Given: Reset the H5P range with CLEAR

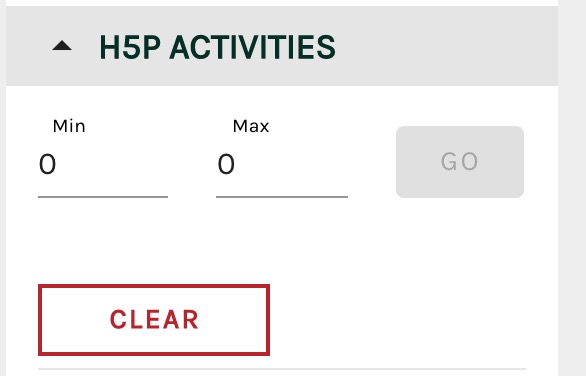Looking at the screenshot, I should [x=154, y=320].
